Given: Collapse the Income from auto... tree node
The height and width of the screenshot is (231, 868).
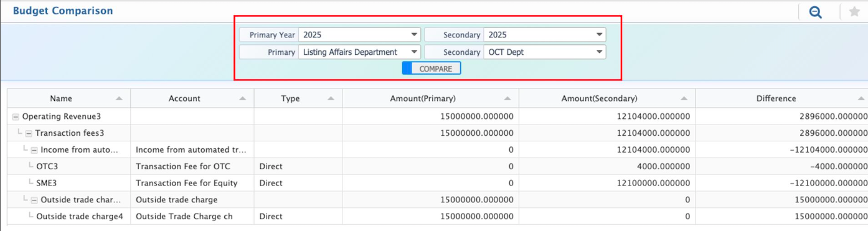Looking at the screenshot, I should pos(34,150).
